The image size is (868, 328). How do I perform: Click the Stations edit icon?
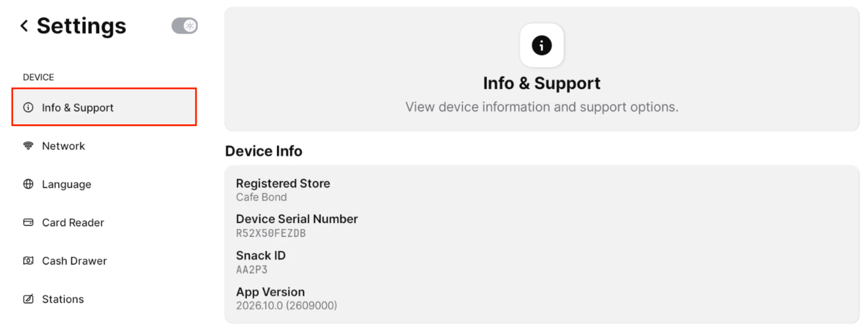click(x=28, y=299)
